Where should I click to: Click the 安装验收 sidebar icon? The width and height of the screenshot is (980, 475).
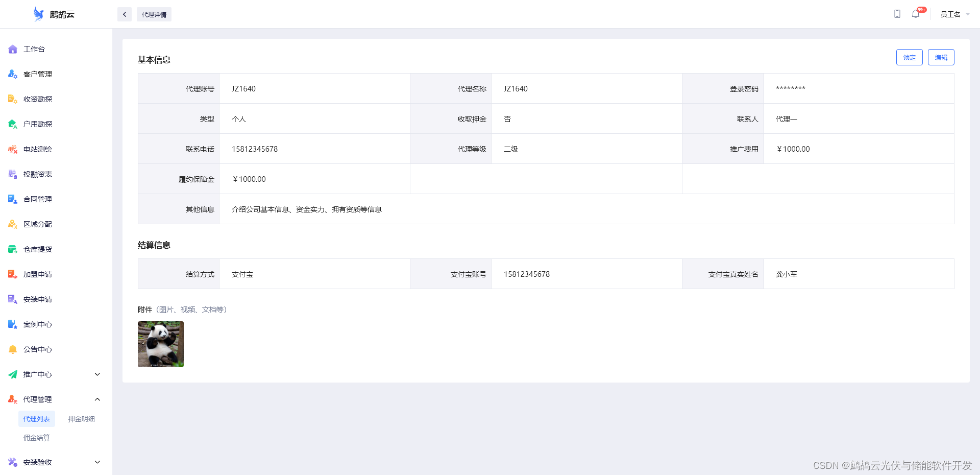(x=13, y=462)
